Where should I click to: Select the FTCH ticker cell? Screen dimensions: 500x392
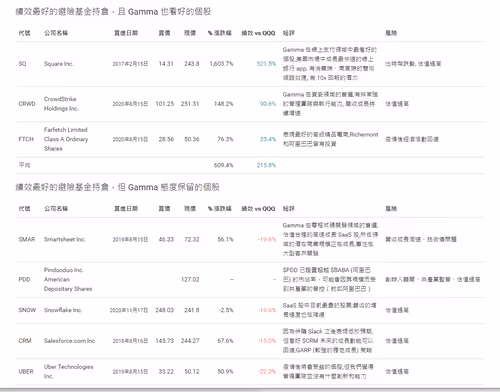26,139
